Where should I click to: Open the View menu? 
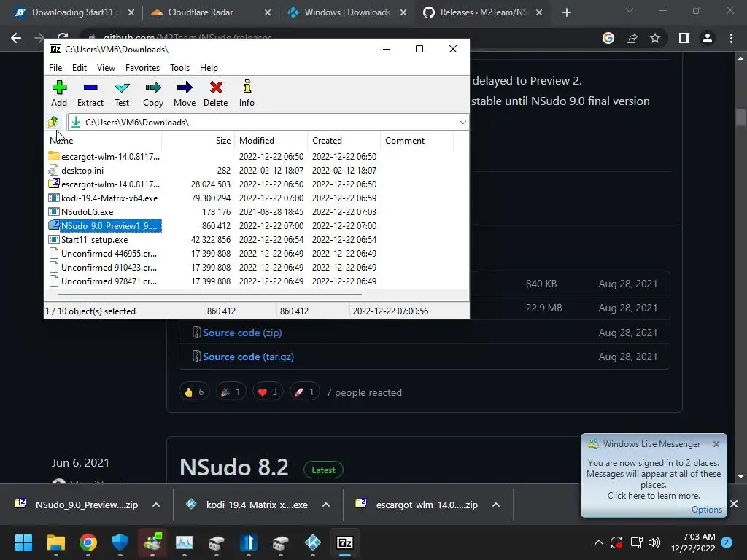pyautogui.click(x=106, y=68)
